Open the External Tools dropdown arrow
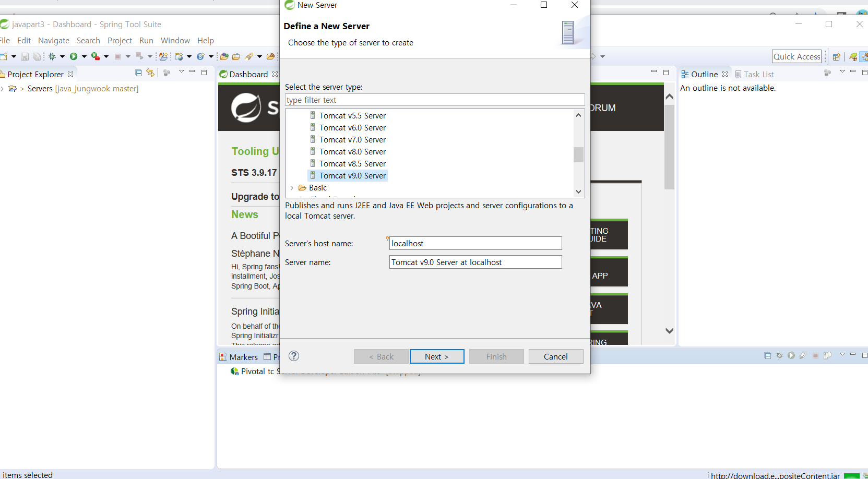 coord(106,56)
